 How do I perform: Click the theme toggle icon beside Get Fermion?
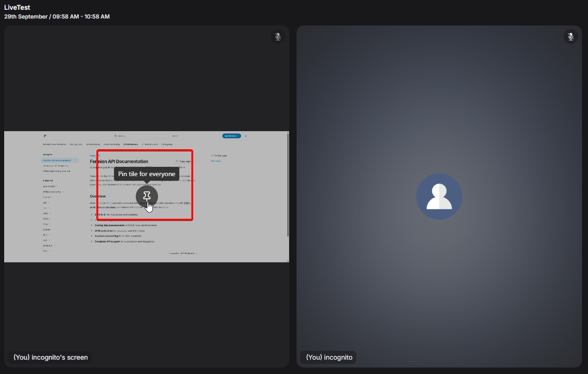(246, 136)
